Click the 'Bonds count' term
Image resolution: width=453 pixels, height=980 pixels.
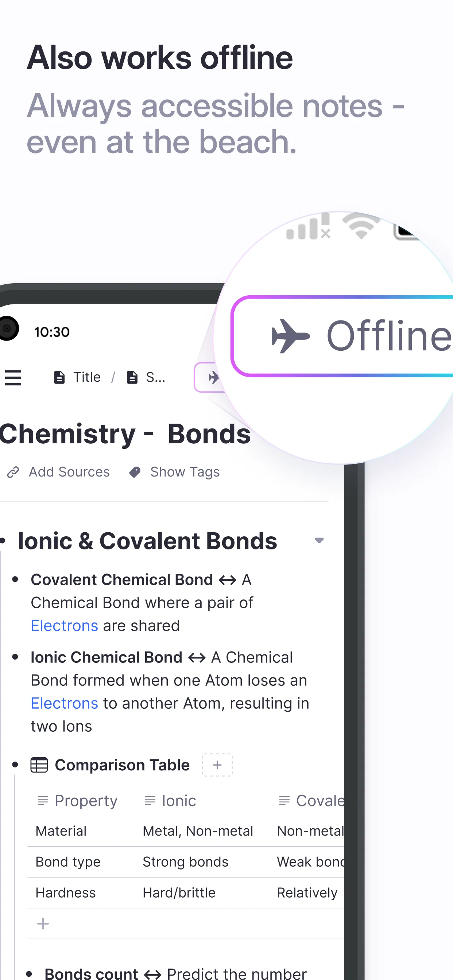(x=91, y=974)
